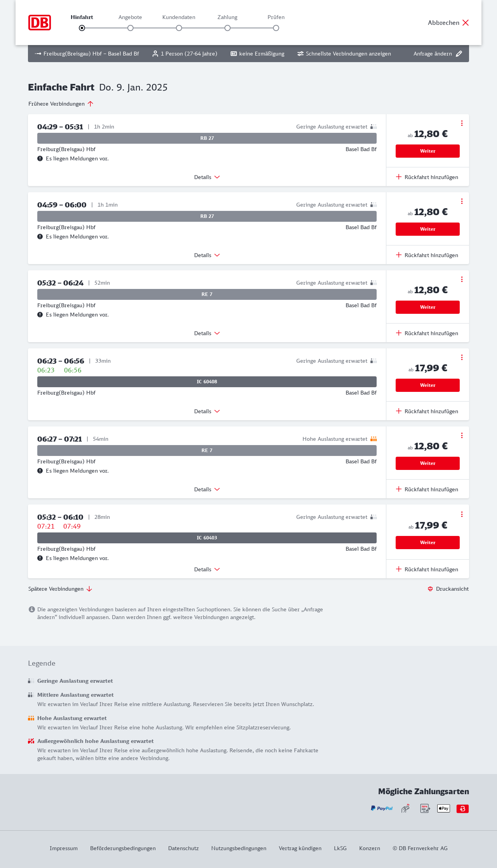Screen dimensions: 497x868
Task: Open Anfrage ändern pencil icon
Action: [x=459, y=54]
